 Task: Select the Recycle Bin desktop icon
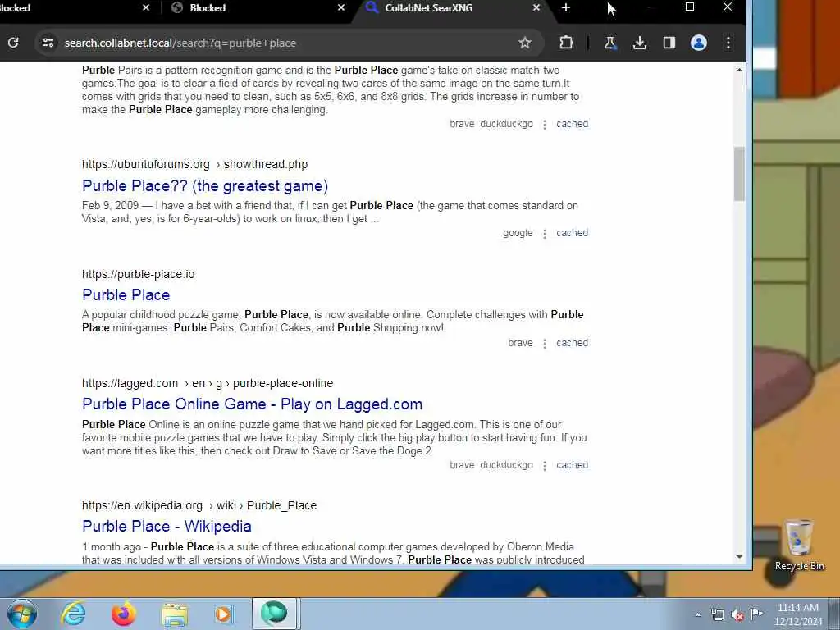pyautogui.click(x=799, y=546)
